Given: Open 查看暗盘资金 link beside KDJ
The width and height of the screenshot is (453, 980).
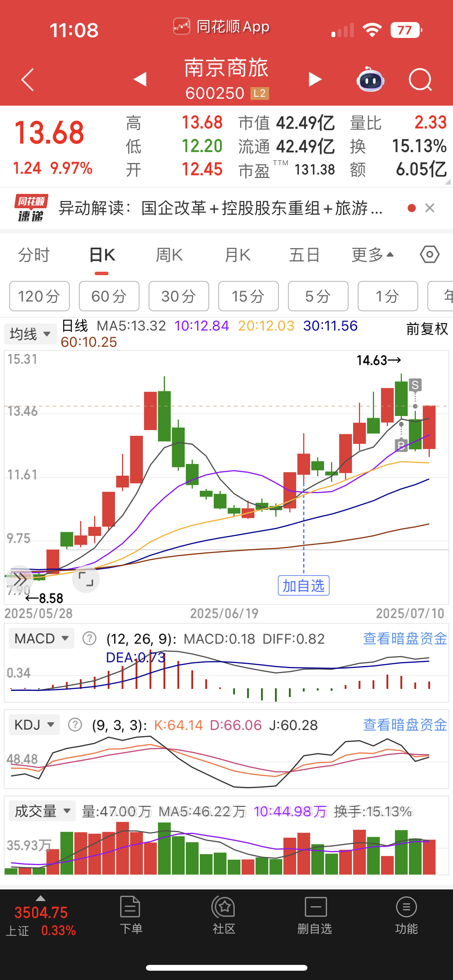Looking at the screenshot, I should [x=405, y=725].
